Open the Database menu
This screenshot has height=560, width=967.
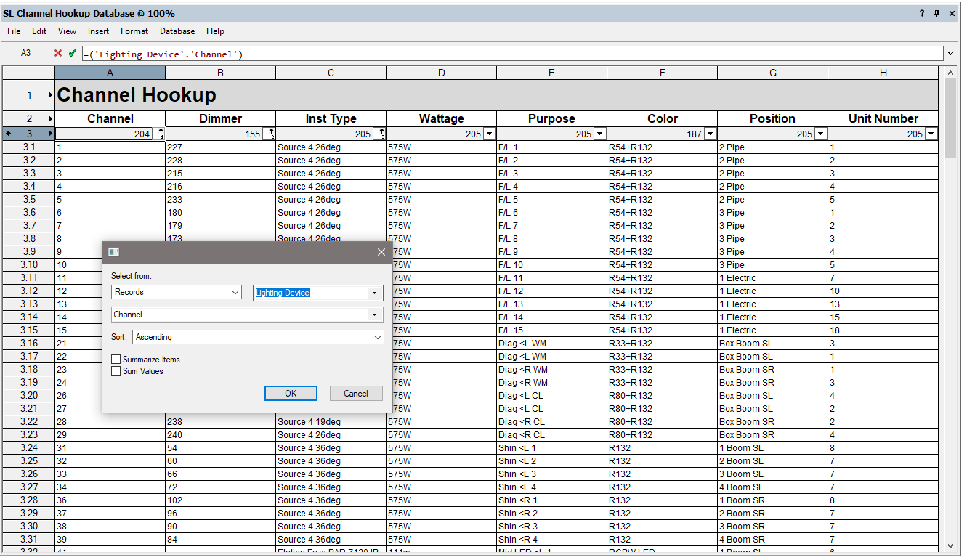tap(177, 31)
